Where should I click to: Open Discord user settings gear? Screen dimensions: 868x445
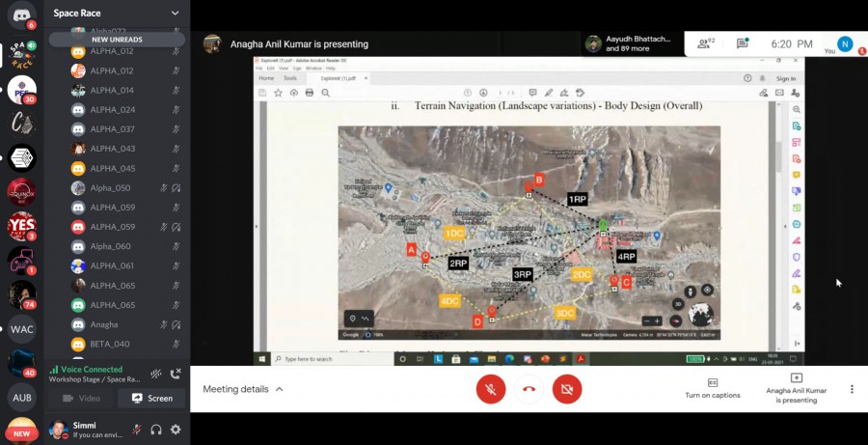[176, 430]
